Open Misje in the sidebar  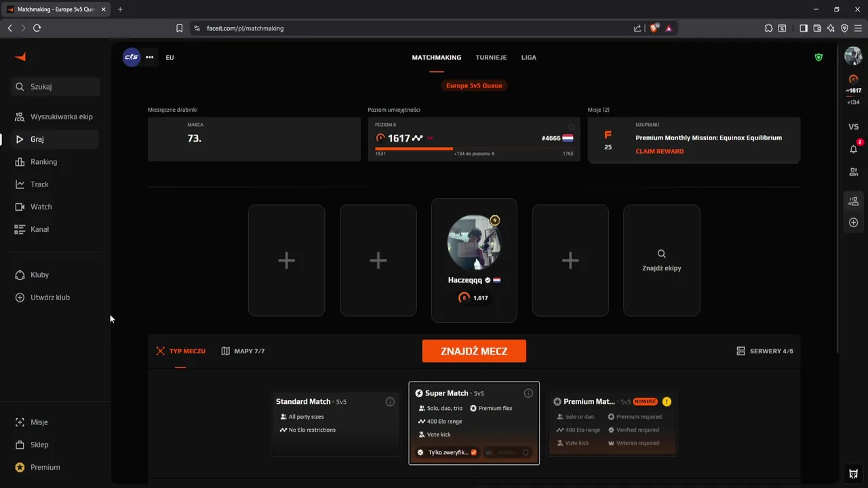[54, 422]
